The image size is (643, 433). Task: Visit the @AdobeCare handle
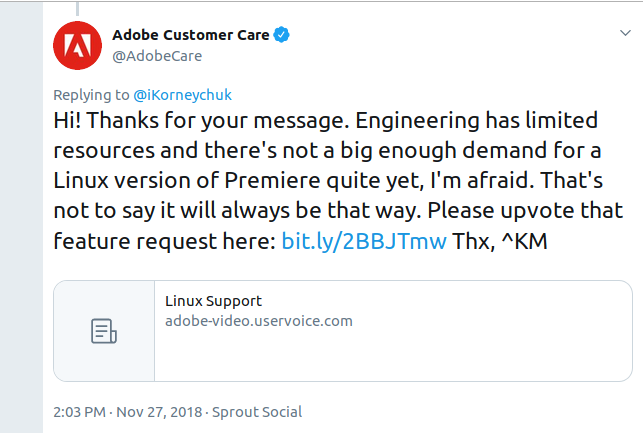[157, 56]
